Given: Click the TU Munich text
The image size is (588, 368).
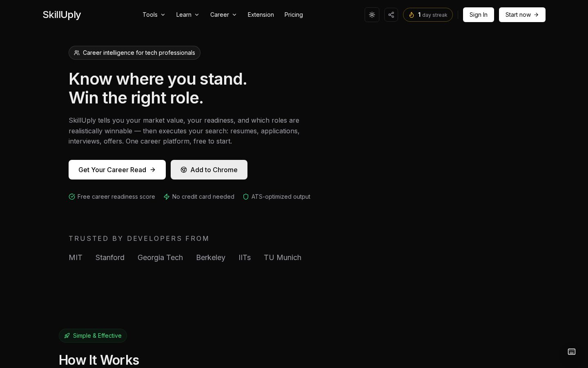Looking at the screenshot, I should tap(283, 258).
